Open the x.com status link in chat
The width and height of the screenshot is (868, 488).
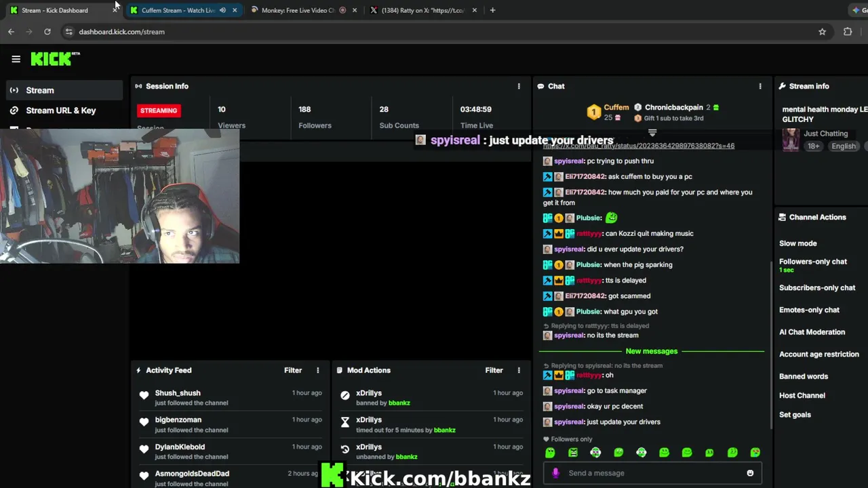[x=638, y=146]
